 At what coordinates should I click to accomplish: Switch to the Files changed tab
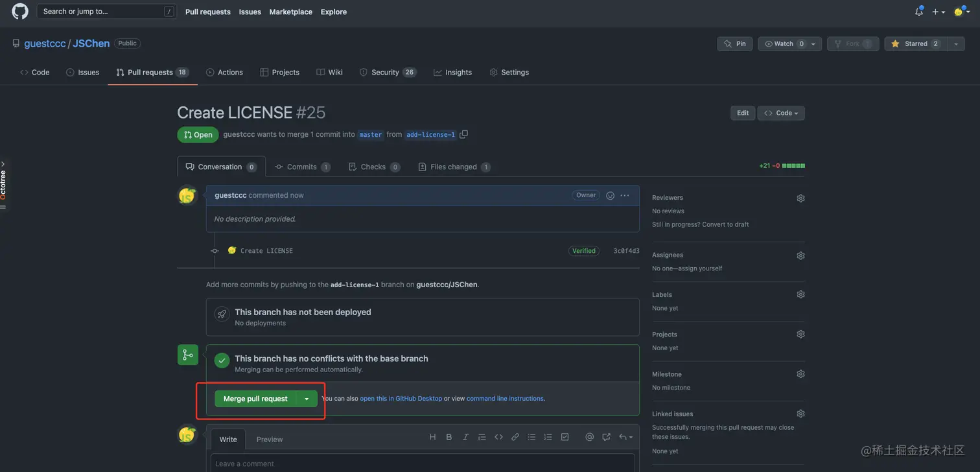click(454, 167)
